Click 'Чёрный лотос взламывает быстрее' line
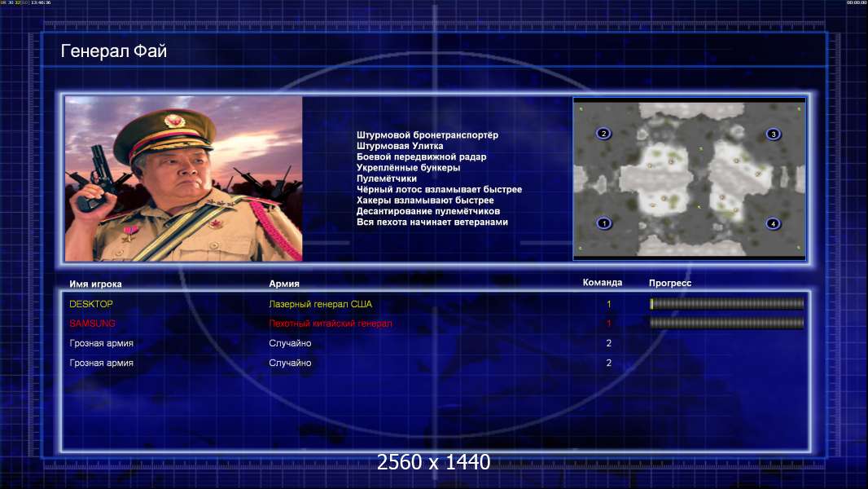Viewport: 868px width, 489px height. (439, 189)
